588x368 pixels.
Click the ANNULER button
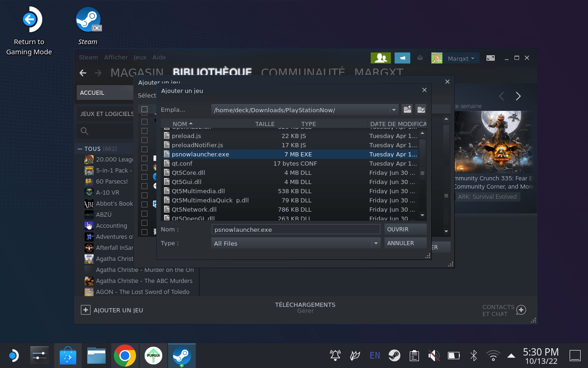pyautogui.click(x=405, y=243)
